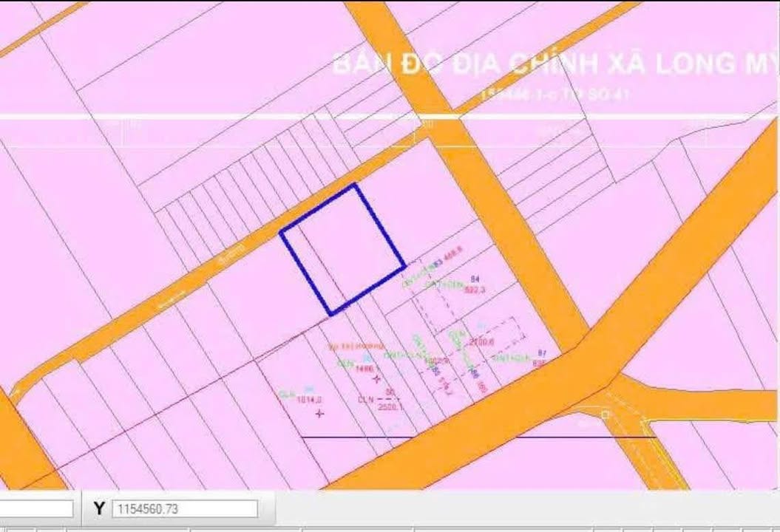780x532 pixels.
Task: Click the star map symbol below the CLN parcel
Action: pyautogui.click(x=319, y=415)
